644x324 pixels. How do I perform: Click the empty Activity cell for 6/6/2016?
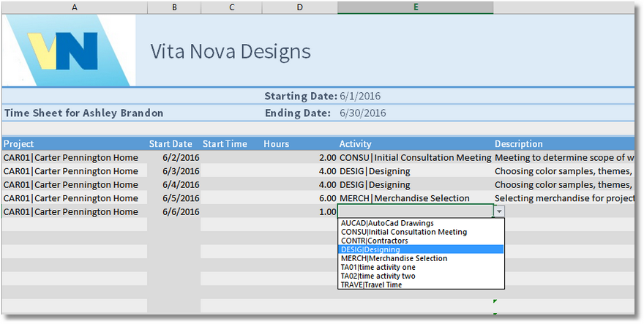[x=416, y=212]
